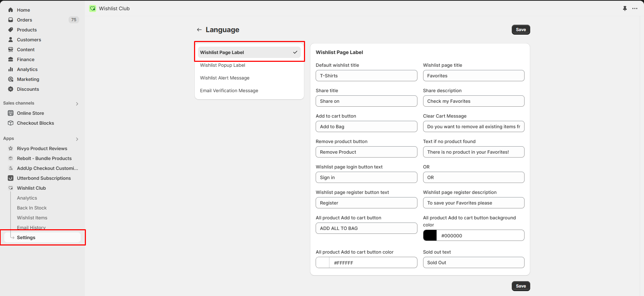Edit the ADD ALL TO BAG field
Viewport: 644px width, 296px height.
point(366,228)
